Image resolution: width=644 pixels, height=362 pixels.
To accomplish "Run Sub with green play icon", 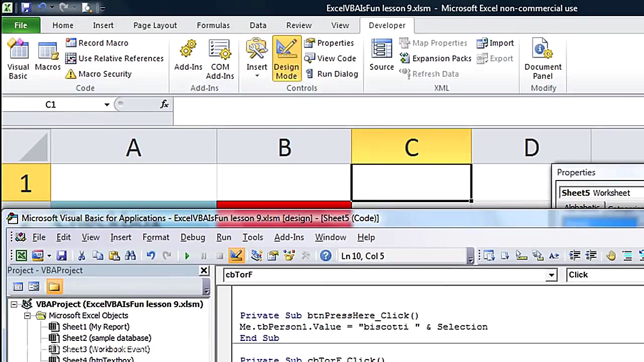I will pyautogui.click(x=187, y=256).
